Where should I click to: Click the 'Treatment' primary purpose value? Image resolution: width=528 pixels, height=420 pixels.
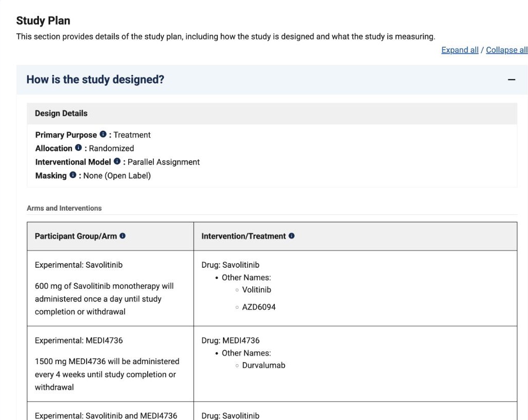click(132, 135)
